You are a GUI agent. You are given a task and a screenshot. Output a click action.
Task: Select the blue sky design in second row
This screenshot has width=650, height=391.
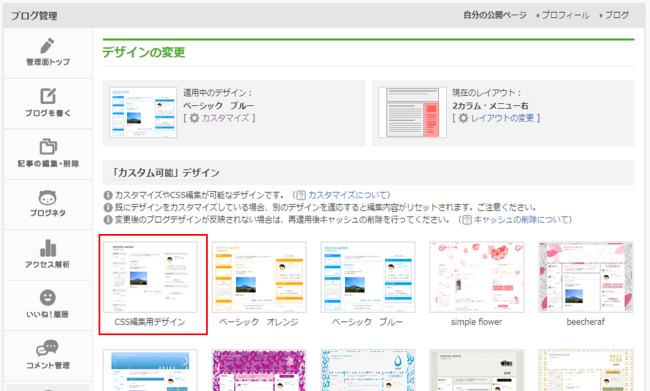pyautogui.click(x=150, y=370)
